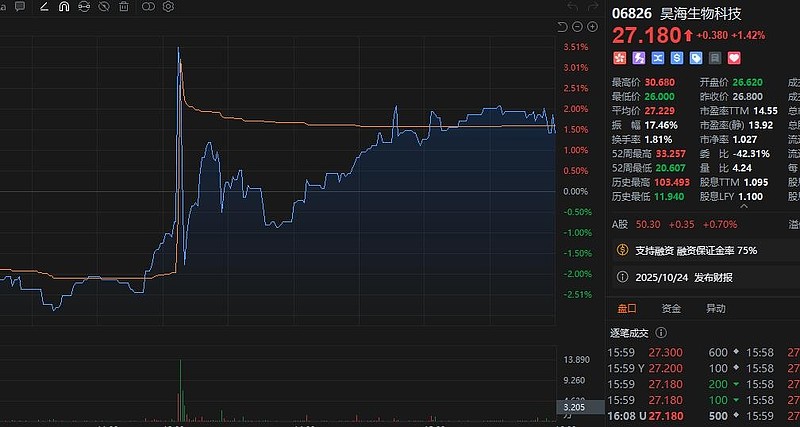Click the 支持融资 margin info row

tap(684, 251)
